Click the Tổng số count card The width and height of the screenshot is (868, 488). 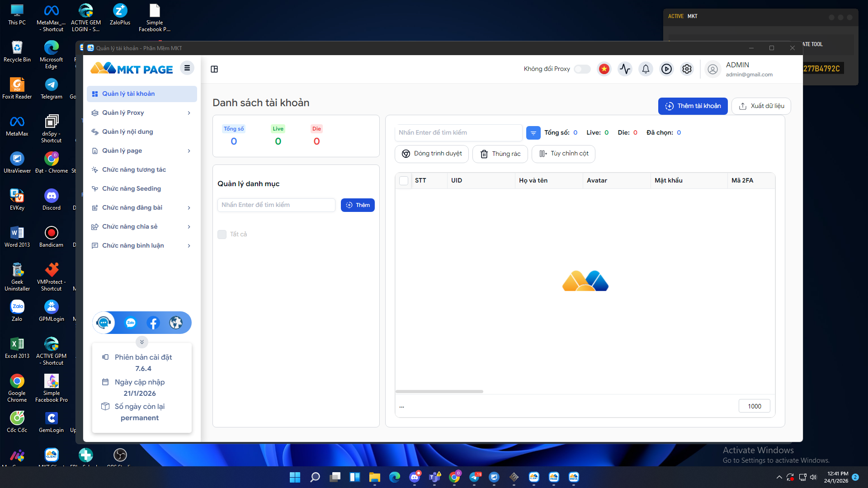[x=234, y=136]
